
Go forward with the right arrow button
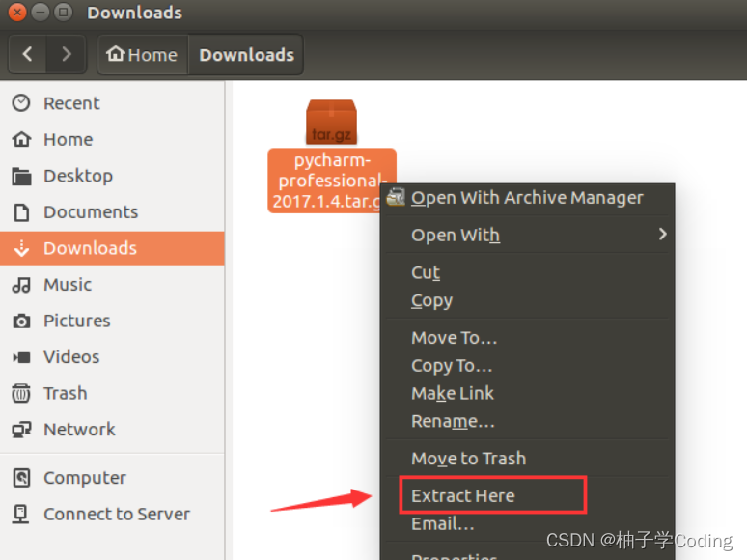tap(67, 54)
